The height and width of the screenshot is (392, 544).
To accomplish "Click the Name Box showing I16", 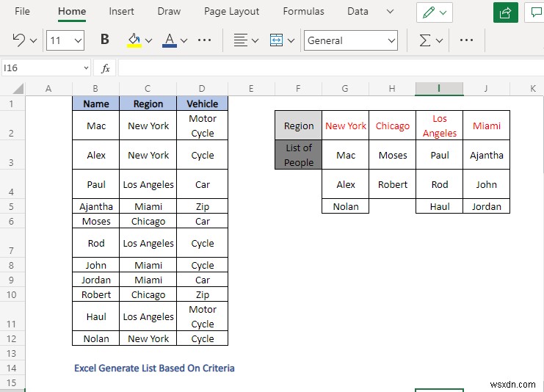I will coord(46,68).
